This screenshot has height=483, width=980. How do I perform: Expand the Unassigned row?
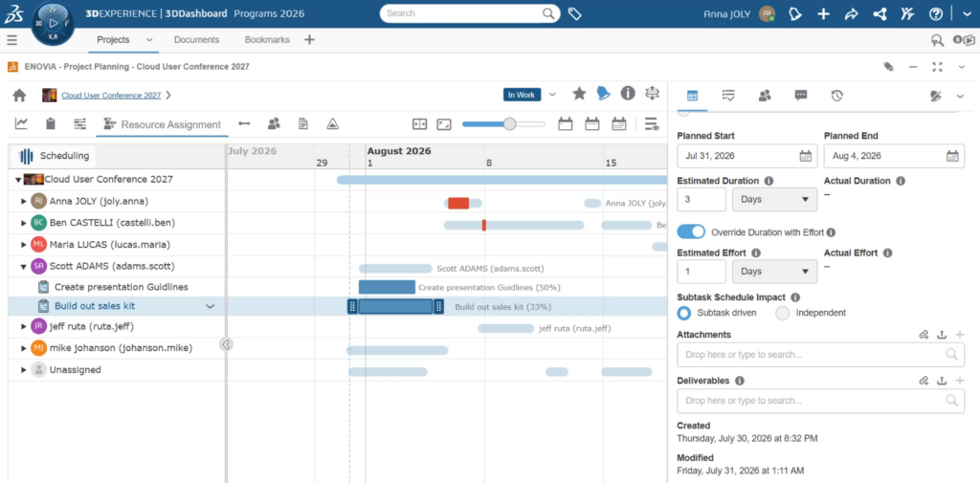click(x=24, y=369)
